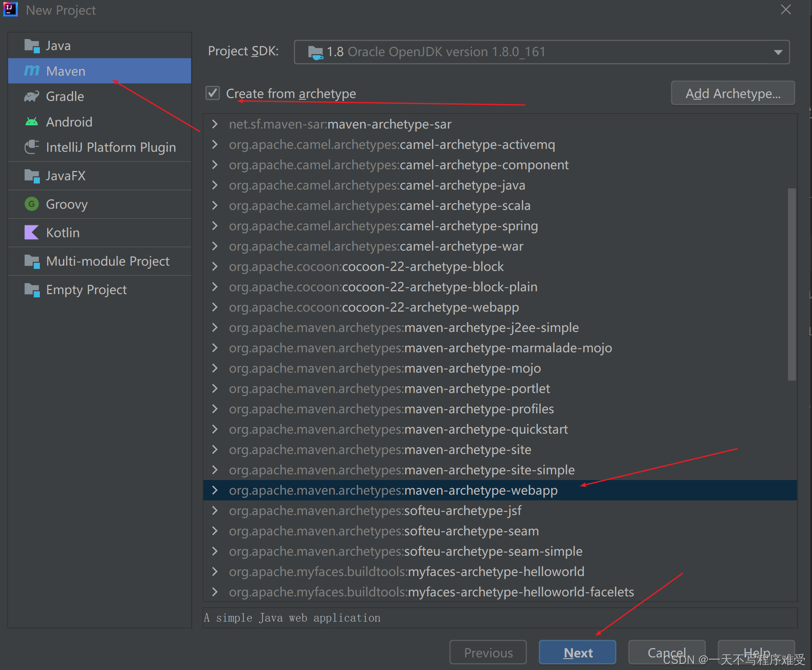This screenshot has width=812, height=670.
Task: Uncheck Create from archetype checkbox
Action: tap(213, 93)
